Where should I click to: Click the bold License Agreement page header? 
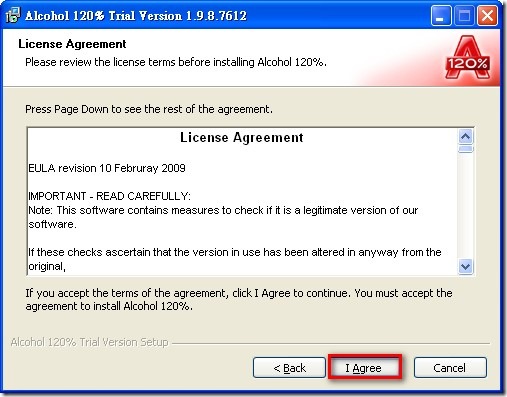point(72,44)
